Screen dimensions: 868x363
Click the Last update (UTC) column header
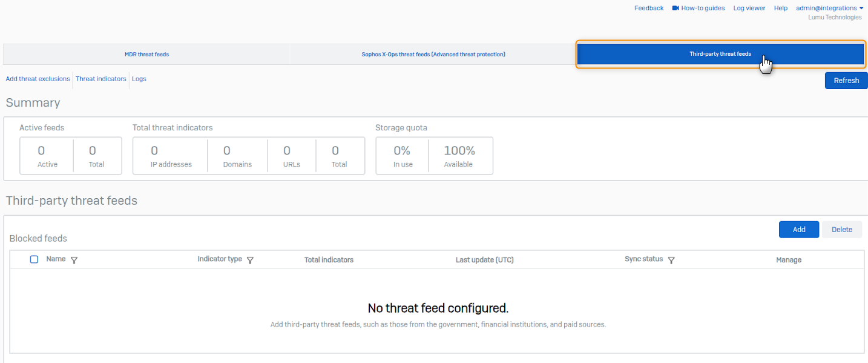pos(484,260)
